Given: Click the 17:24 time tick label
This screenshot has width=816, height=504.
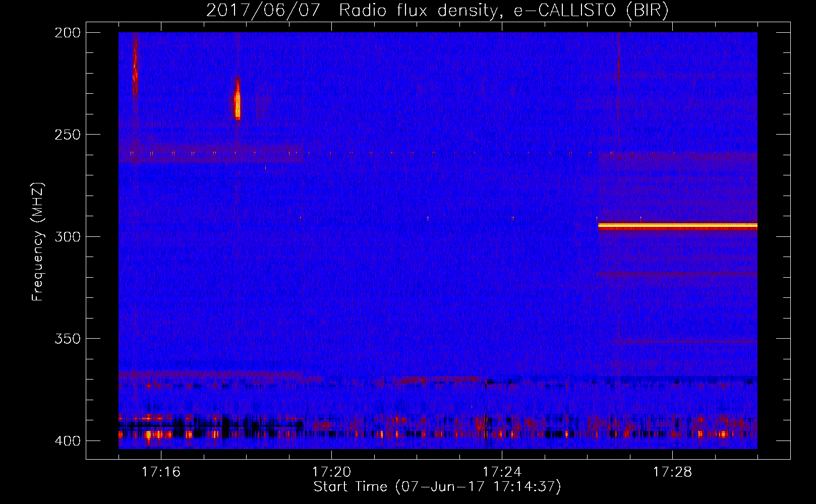Looking at the screenshot, I should pyautogui.click(x=502, y=472).
